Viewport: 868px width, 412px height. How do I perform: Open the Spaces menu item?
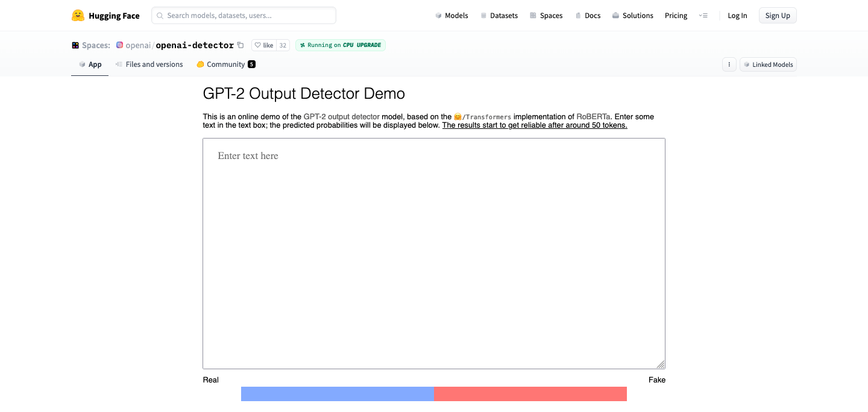546,16
